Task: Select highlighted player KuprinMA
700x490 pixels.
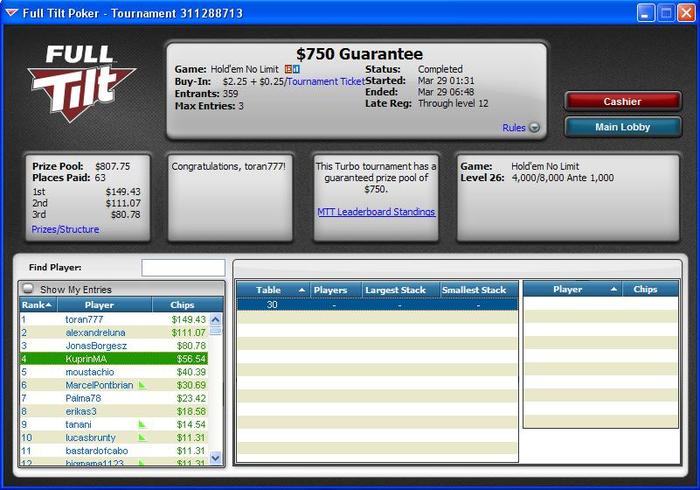Action: [114, 359]
